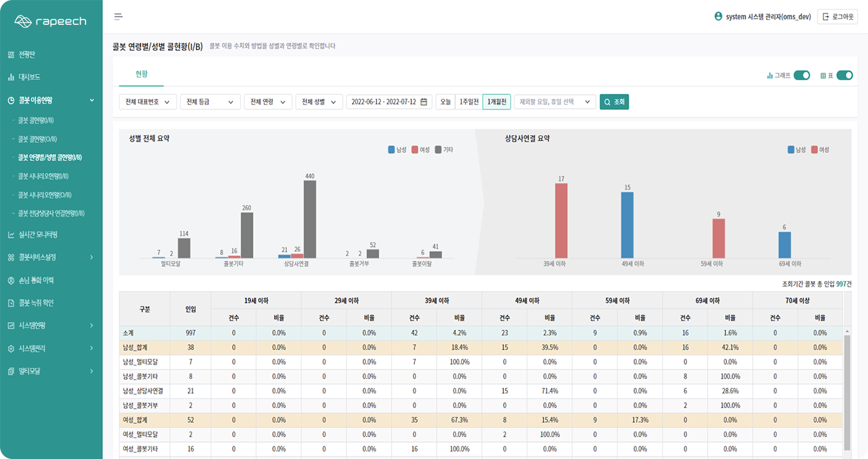Click the 콜봇서비스설정 icon in the sidebar
The width and height of the screenshot is (868, 459).
pyautogui.click(x=11, y=257)
